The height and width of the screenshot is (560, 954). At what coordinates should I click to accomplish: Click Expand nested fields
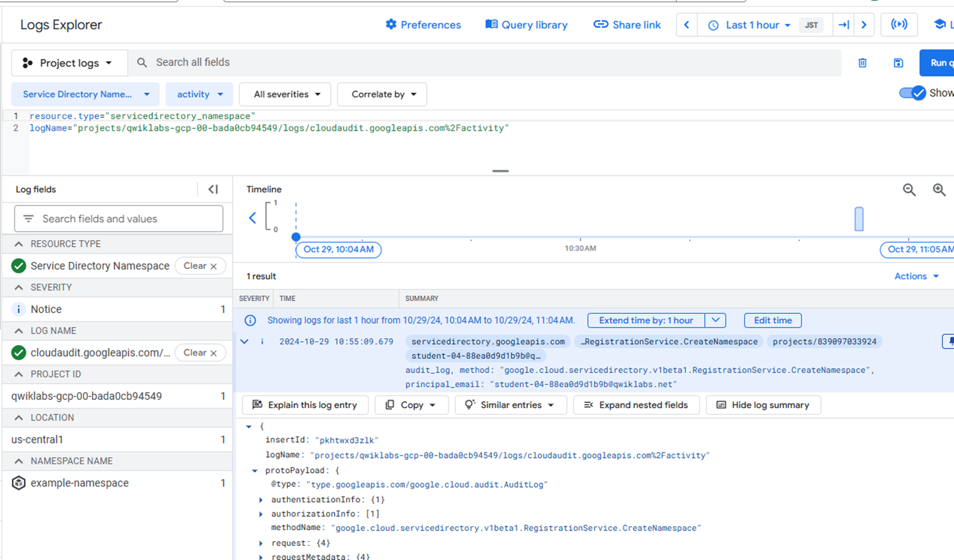point(636,405)
